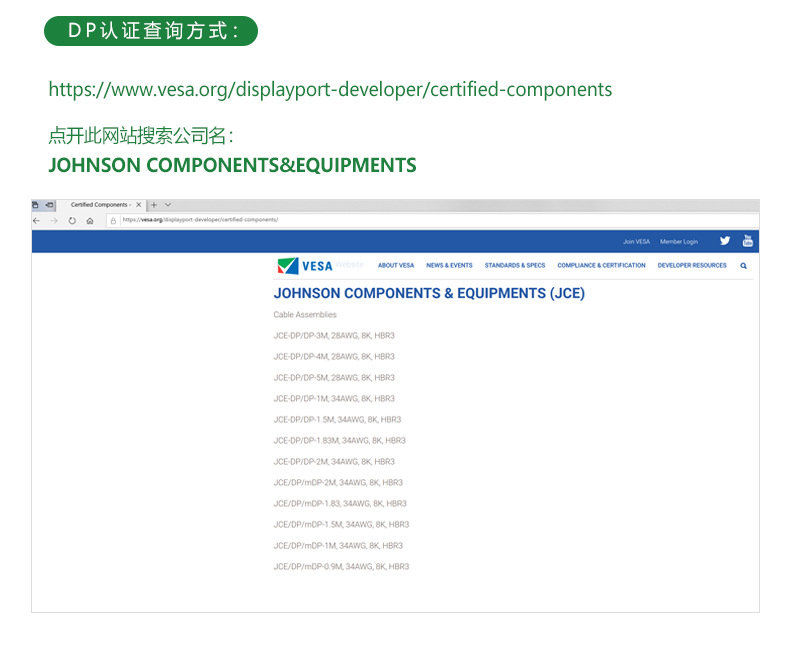
Task: Select JCE-DP/DP-1.5M, 34AWG entry
Action: point(337,420)
